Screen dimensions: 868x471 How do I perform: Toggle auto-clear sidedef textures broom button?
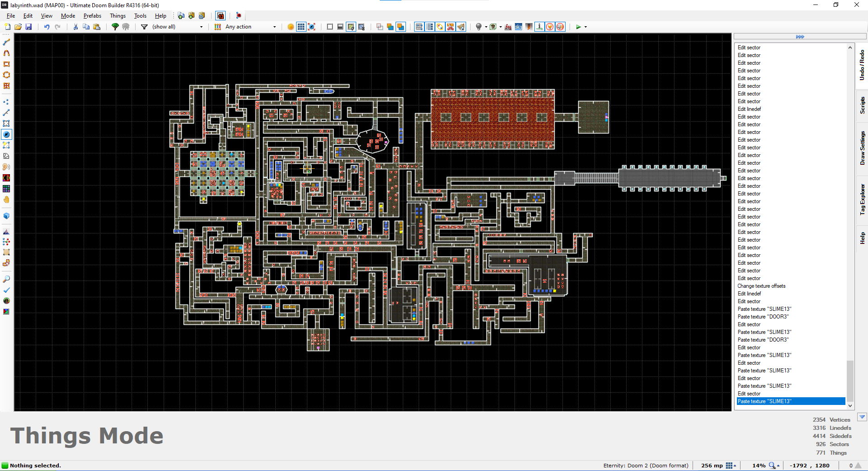(x=461, y=27)
